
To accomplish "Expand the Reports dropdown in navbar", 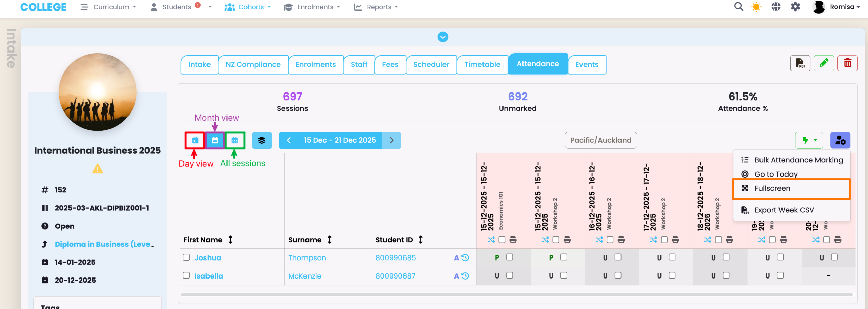I will click(x=376, y=7).
